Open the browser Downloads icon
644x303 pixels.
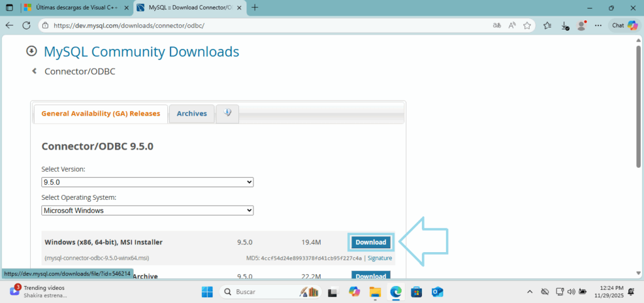coord(565,26)
